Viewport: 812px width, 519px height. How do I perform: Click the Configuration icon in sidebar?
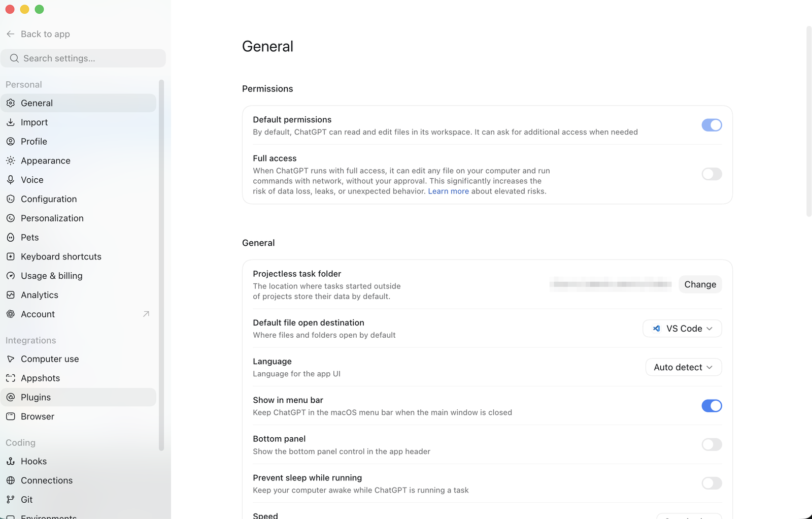11,199
